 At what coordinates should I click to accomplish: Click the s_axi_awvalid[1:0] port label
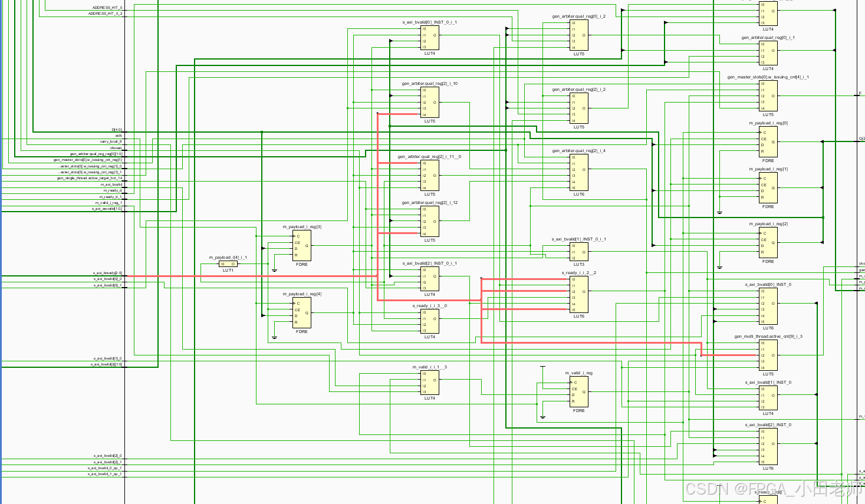[107, 209]
